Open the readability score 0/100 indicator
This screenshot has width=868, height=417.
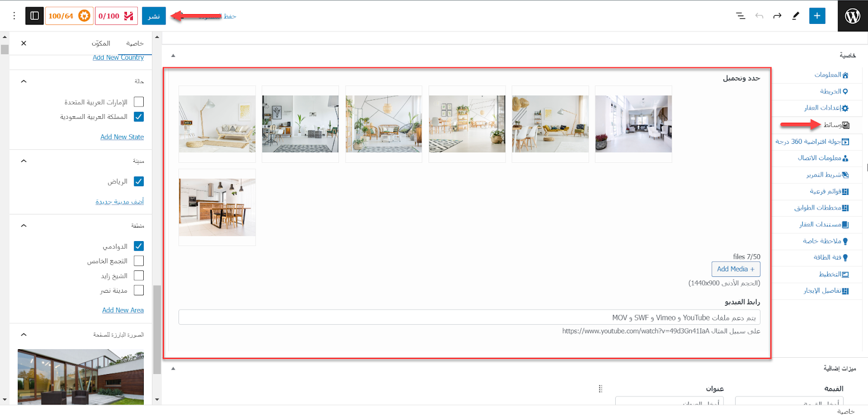116,16
